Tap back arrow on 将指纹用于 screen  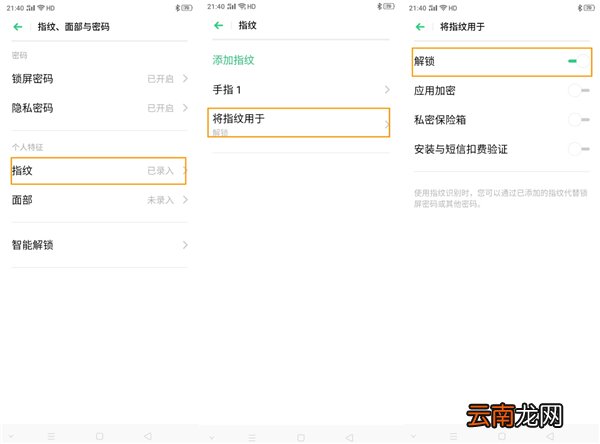click(420, 27)
